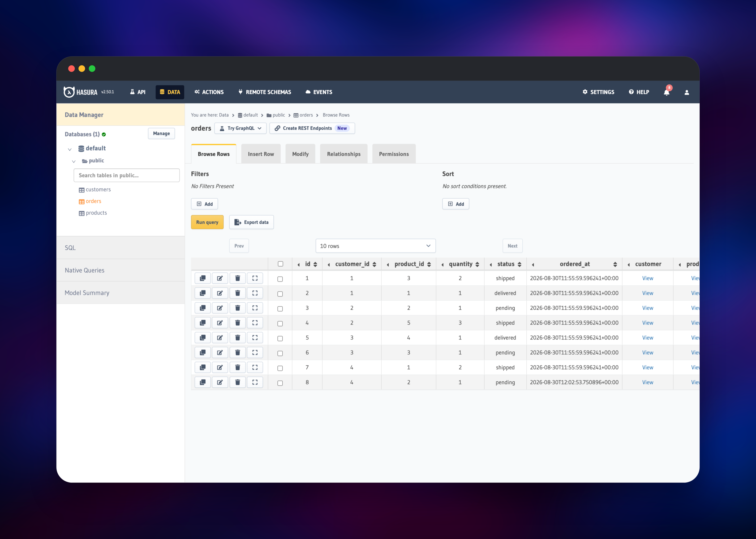Switch to the Insert Row tab
This screenshot has height=539, width=756.
click(261, 154)
